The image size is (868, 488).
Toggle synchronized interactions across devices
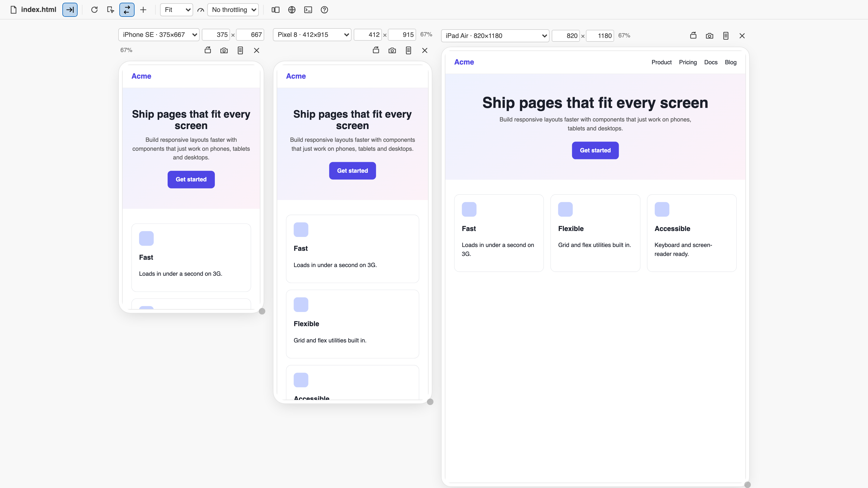[x=127, y=10]
